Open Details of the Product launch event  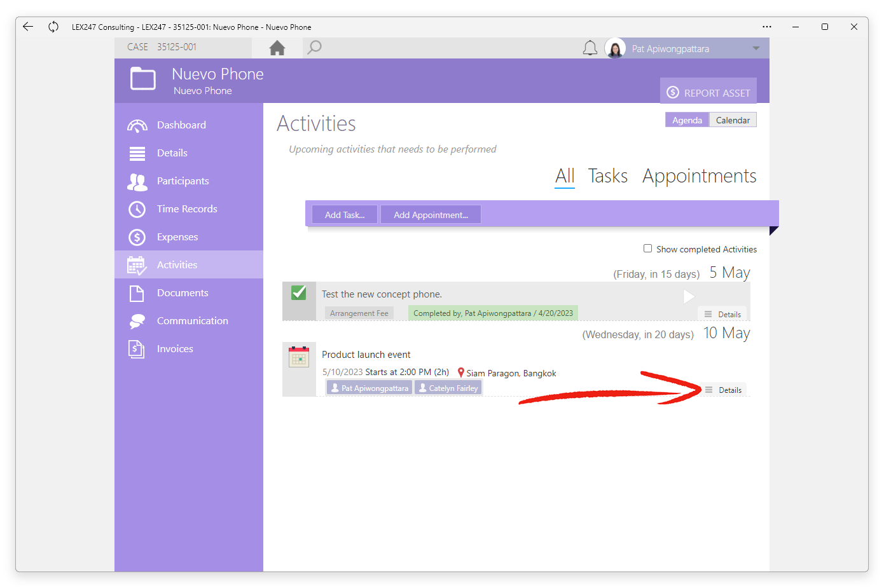point(724,390)
